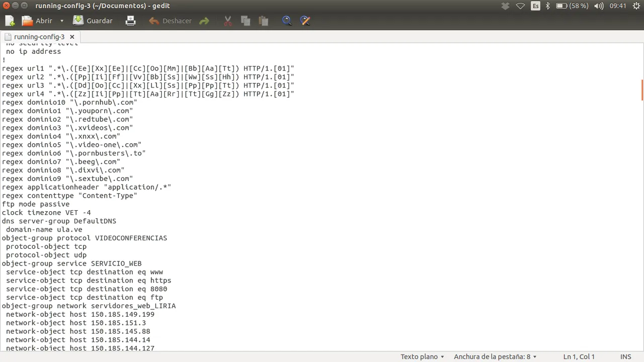
Task: Open the Es keyboard layout indicator
Action: (535, 6)
